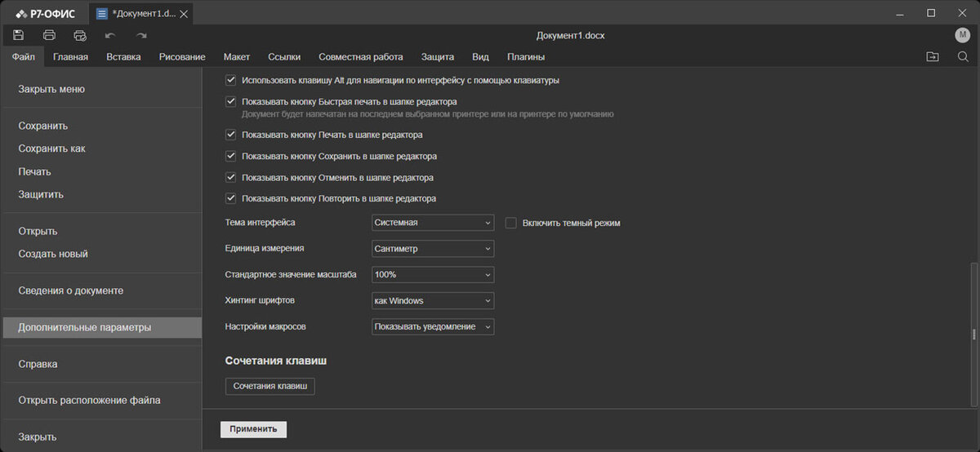Select Сохранить in the file menu
This screenshot has width=980, height=452.
(x=100, y=126)
